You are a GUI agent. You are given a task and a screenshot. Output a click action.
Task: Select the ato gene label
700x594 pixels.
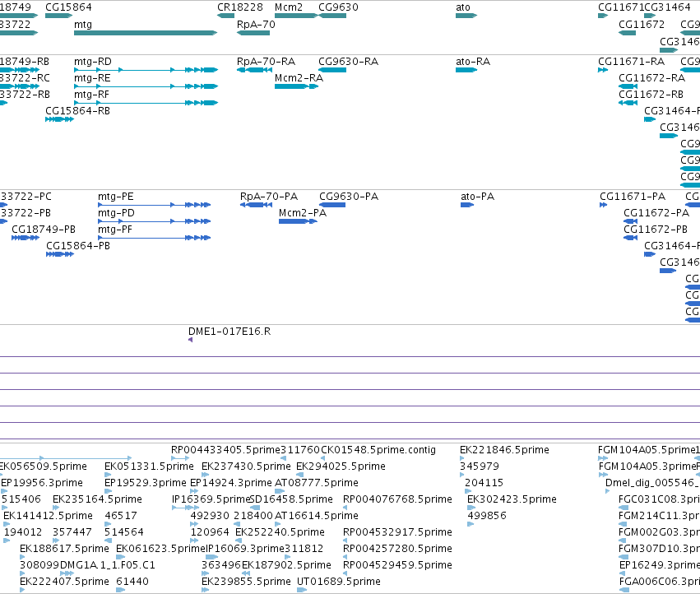[x=463, y=7]
